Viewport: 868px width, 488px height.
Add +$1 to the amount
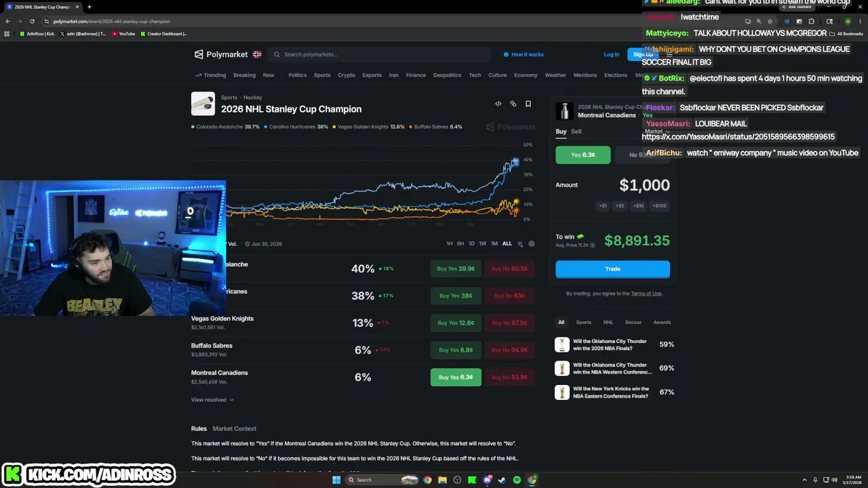coord(603,205)
